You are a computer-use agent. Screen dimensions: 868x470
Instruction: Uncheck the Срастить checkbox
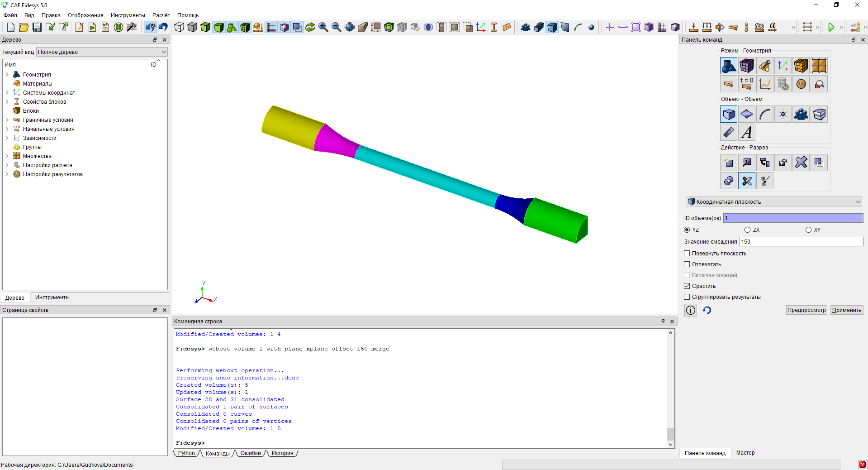coord(687,286)
